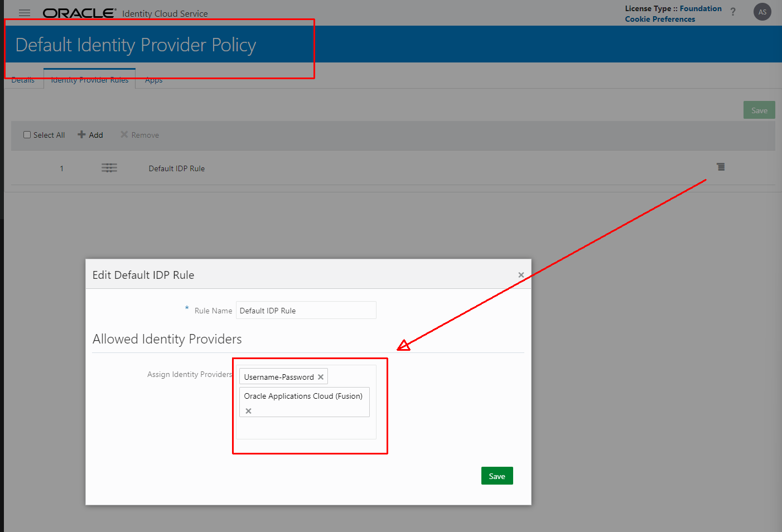This screenshot has height=532, width=782.
Task: Open the AS user avatar menu
Action: coord(762,12)
